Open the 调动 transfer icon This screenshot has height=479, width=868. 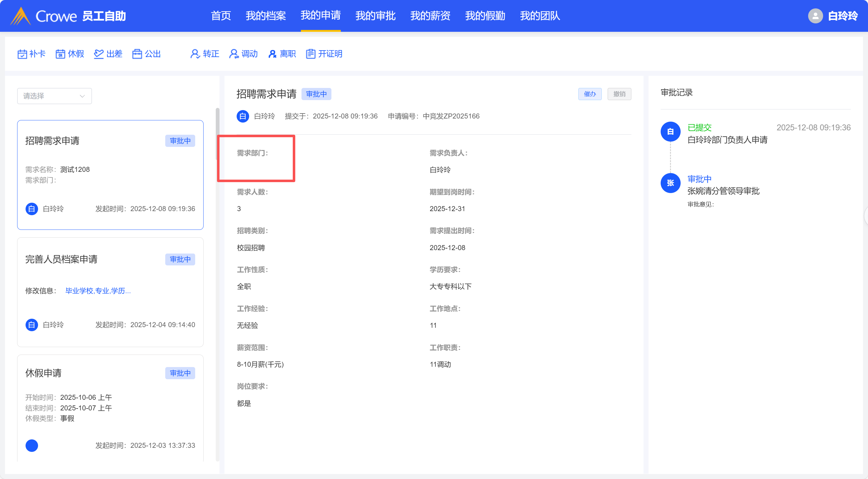coord(234,54)
